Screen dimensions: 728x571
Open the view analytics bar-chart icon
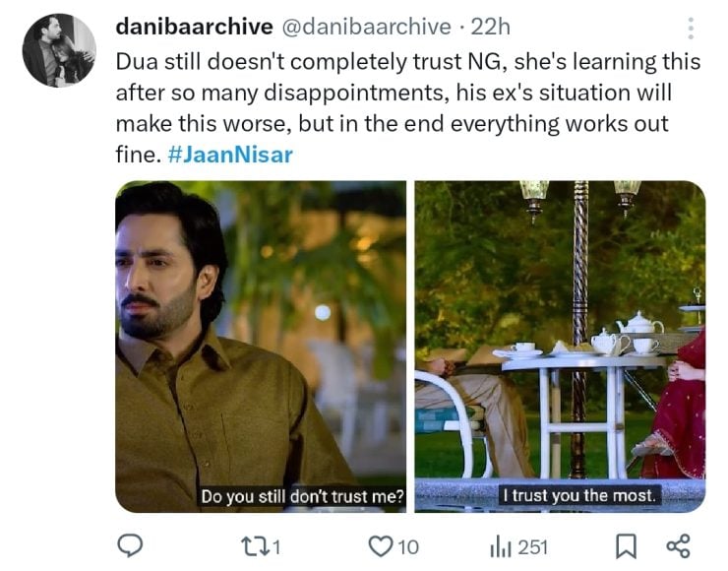(500, 546)
